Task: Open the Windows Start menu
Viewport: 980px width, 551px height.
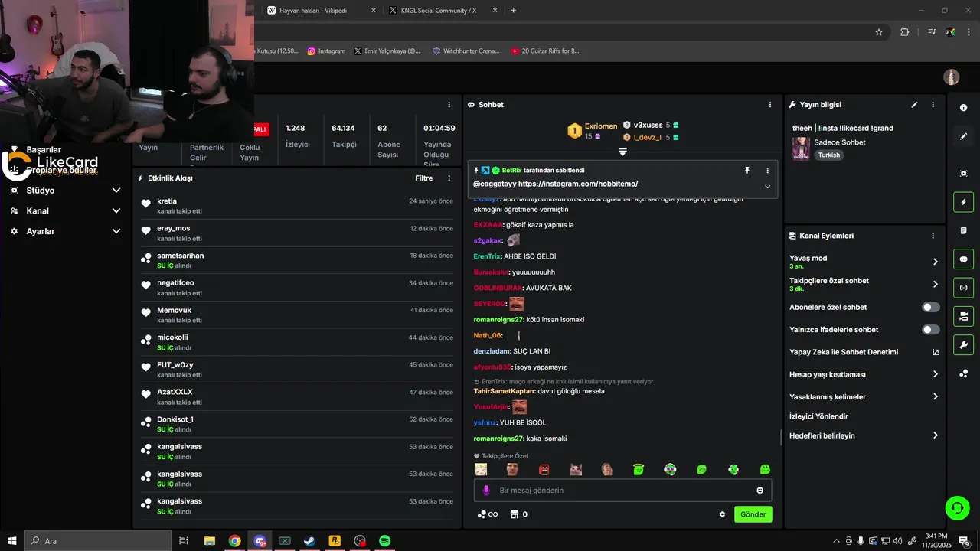Action: [x=11, y=541]
